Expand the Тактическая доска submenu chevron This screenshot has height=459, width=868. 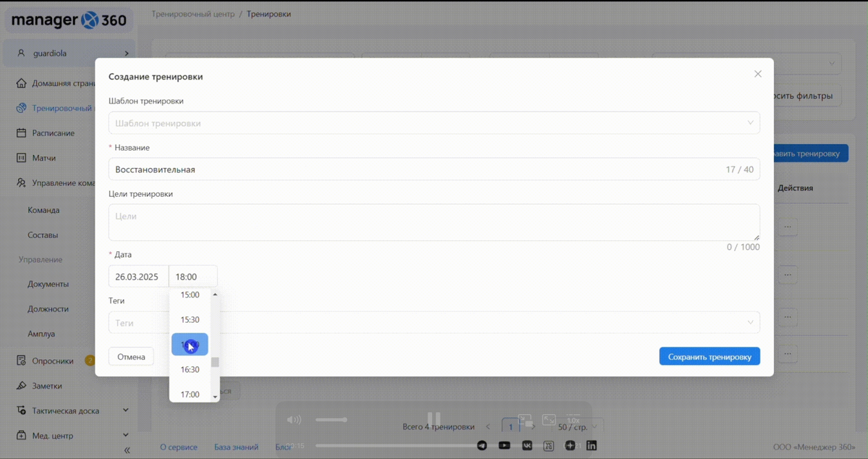coord(126,410)
